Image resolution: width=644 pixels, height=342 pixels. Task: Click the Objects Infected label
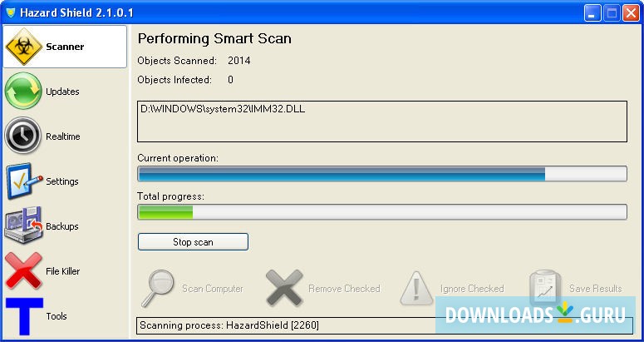175,79
